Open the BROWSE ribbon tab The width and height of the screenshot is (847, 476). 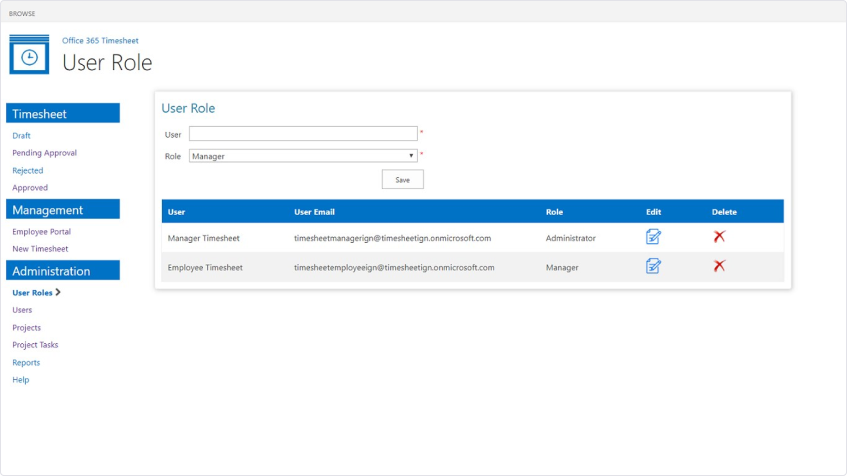[x=23, y=13]
